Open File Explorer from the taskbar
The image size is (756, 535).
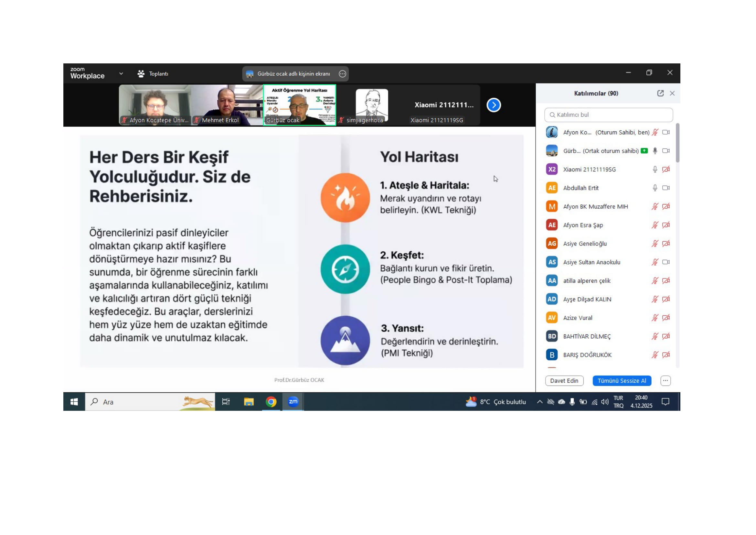tap(249, 402)
